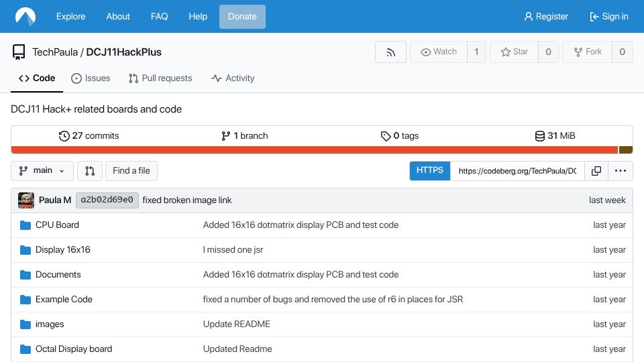Open the compare branches icon button

click(x=89, y=171)
